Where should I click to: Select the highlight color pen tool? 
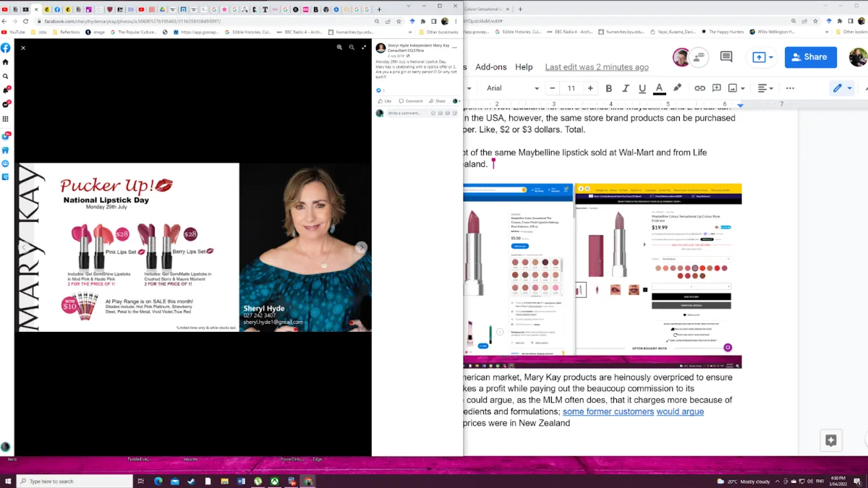tap(678, 88)
